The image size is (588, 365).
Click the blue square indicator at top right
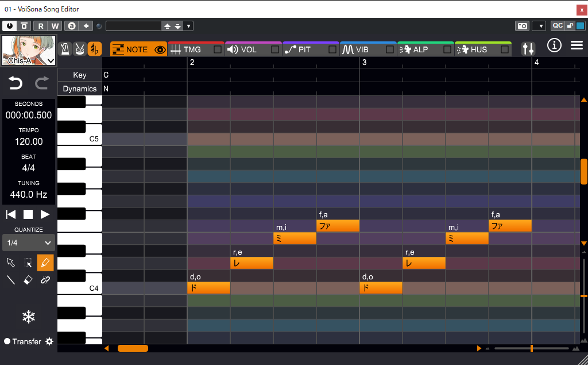580,25
